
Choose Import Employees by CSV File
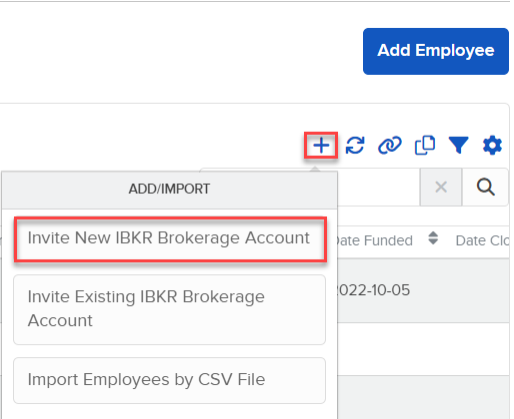pyautogui.click(x=169, y=380)
